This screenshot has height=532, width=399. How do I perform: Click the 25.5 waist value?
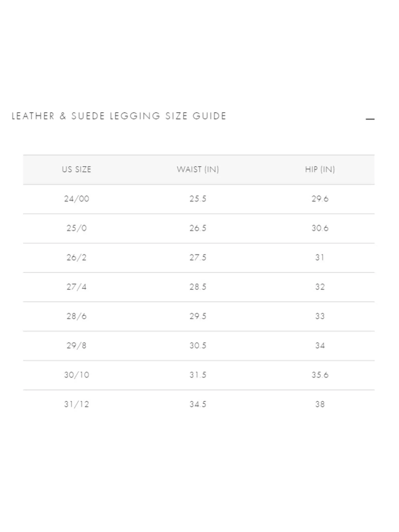tap(198, 199)
